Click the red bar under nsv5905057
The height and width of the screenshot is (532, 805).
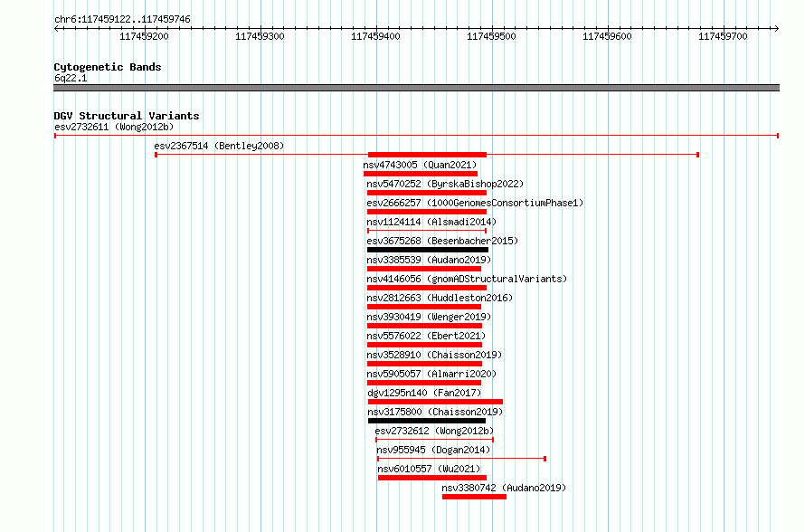[424, 383]
